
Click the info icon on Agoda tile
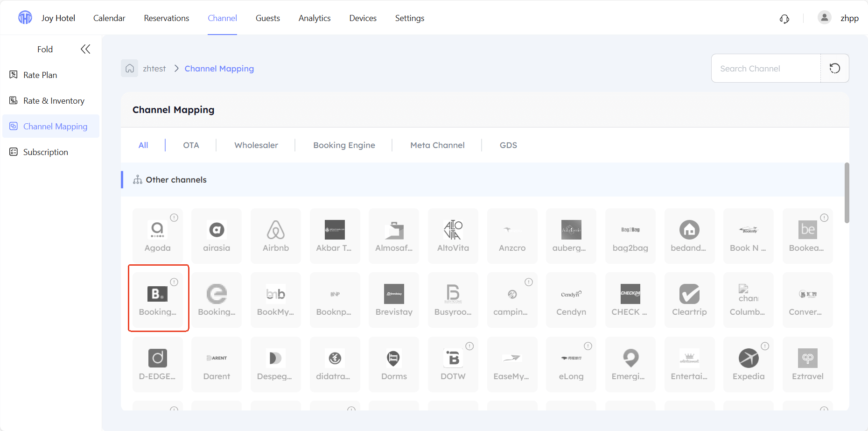point(174,218)
